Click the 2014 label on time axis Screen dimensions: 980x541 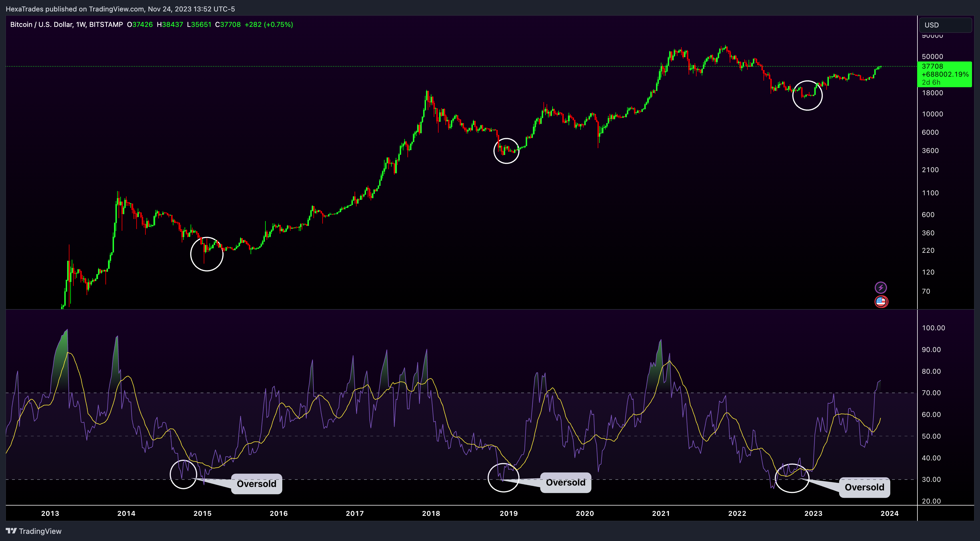pyautogui.click(x=126, y=513)
